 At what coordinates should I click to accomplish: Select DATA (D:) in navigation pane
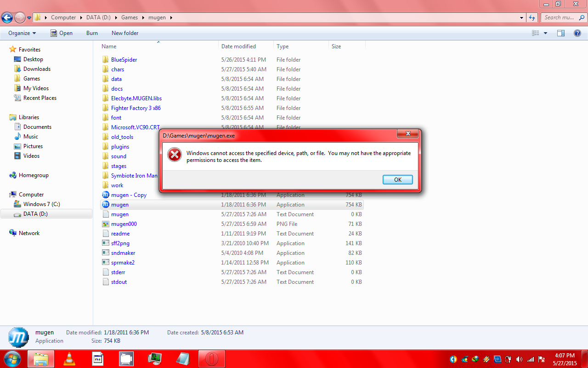click(x=46, y=214)
